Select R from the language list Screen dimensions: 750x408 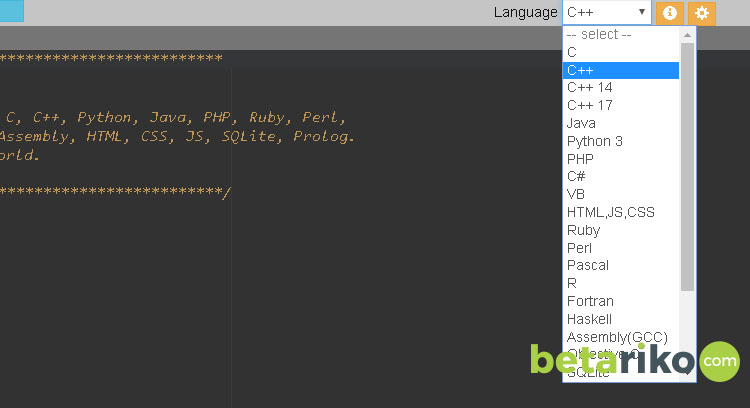pyautogui.click(x=621, y=283)
